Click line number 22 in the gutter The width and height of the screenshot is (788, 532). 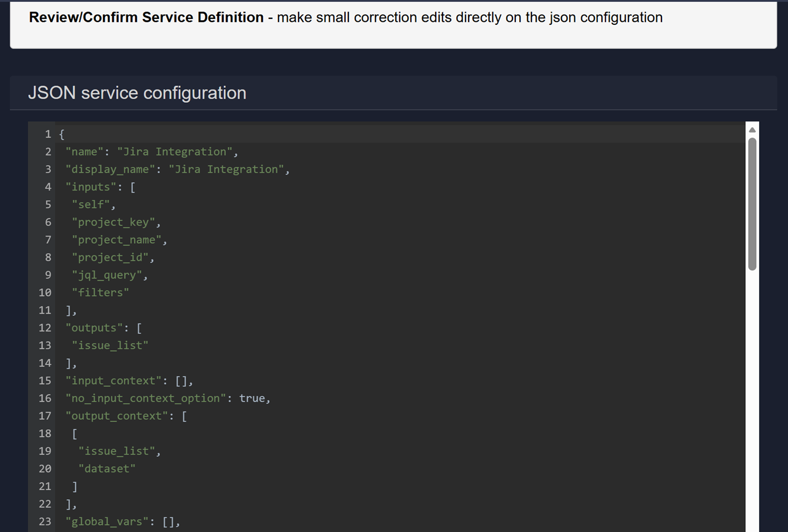pos(45,504)
